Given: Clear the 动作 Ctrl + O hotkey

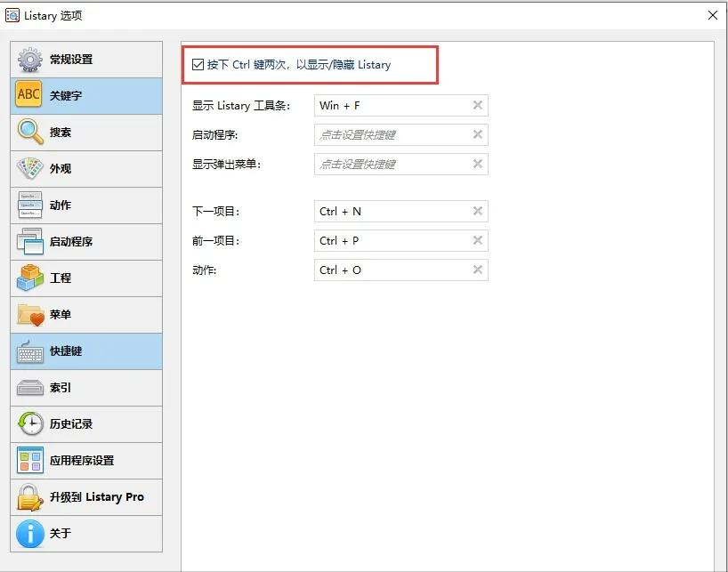Looking at the screenshot, I should click(x=479, y=270).
